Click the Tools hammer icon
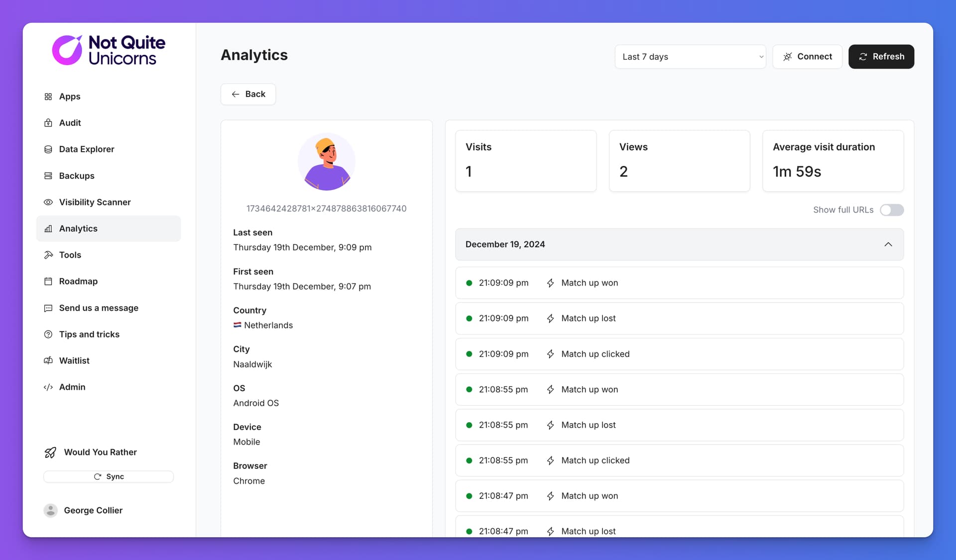 click(48, 255)
